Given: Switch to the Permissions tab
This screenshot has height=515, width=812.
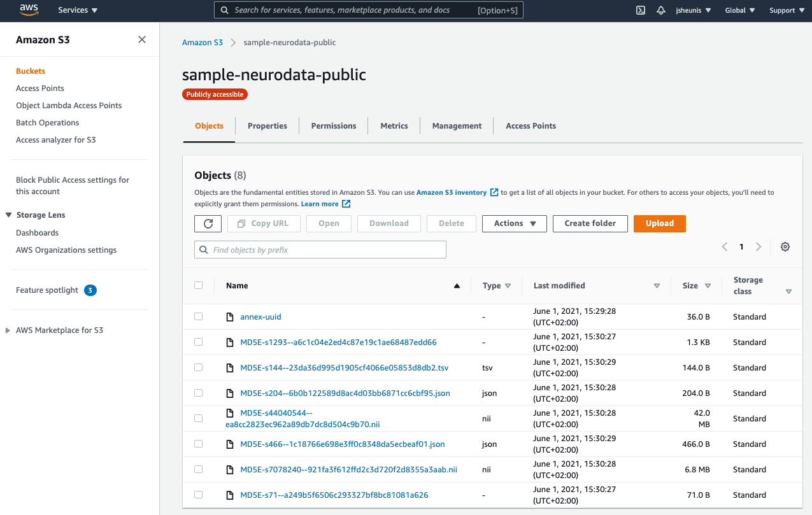Looking at the screenshot, I should pyautogui.click(x=333, y=125).
